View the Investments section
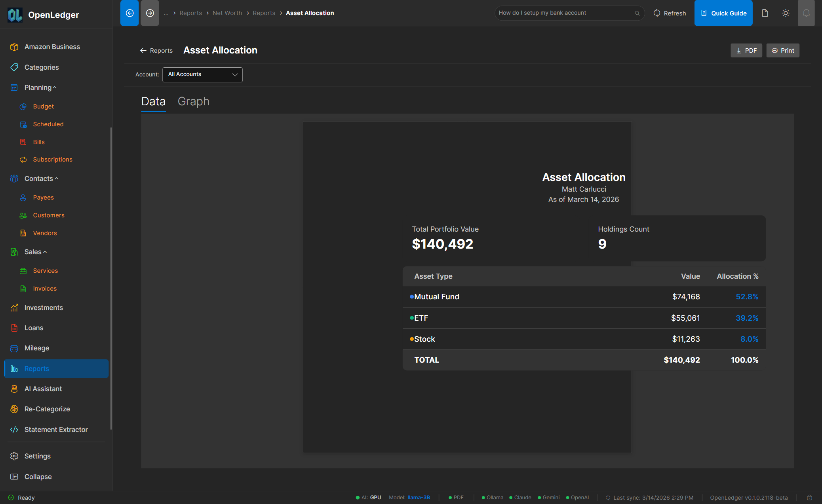The height and width of the screenshot is (504, 822). pos(44,308)
